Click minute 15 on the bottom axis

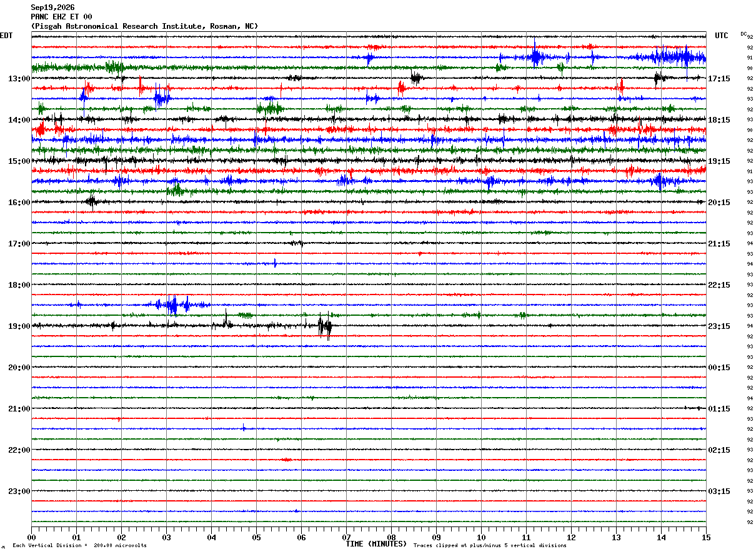[x=706, y=537]
